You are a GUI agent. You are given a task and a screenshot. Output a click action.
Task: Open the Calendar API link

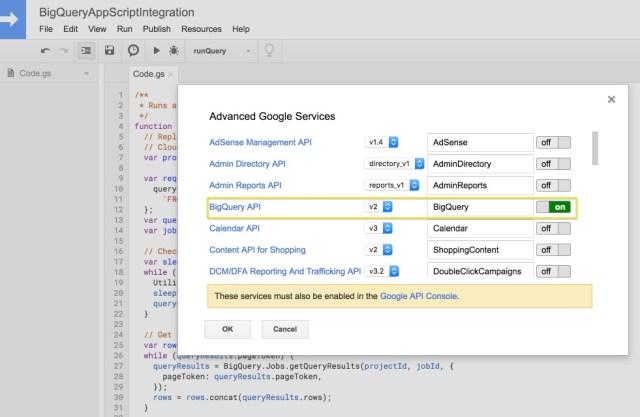(x=234, y=228)
